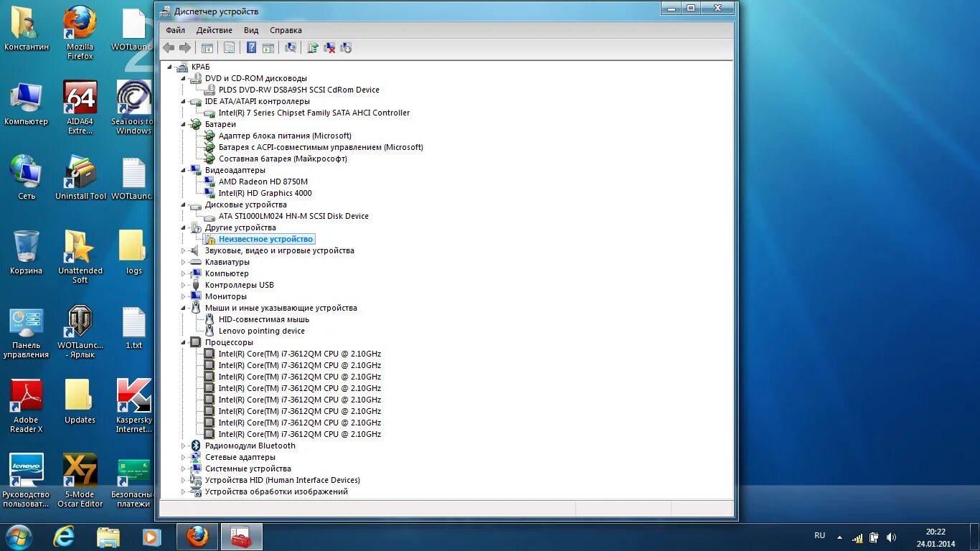Open the volume speaker tray icon
This screenshot has width=980, height=551.
(x=891, y=537)
